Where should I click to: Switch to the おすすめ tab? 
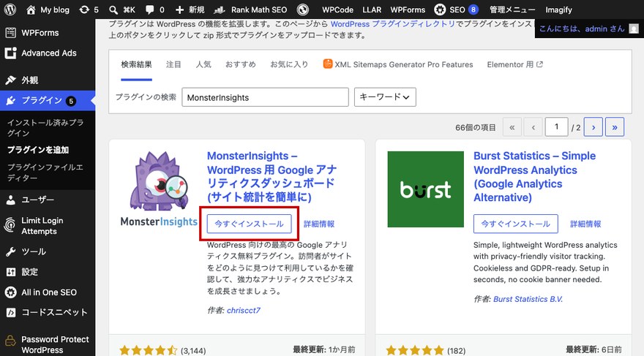(241, 64)
